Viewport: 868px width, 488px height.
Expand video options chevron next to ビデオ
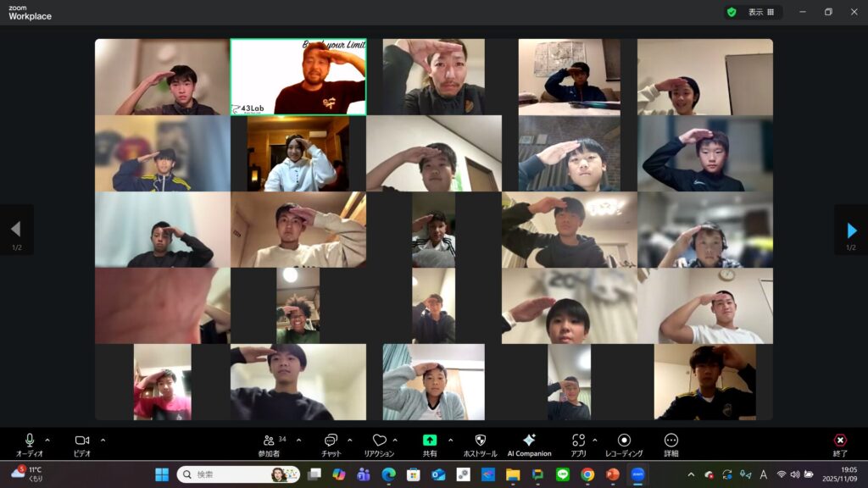point(103,440)
